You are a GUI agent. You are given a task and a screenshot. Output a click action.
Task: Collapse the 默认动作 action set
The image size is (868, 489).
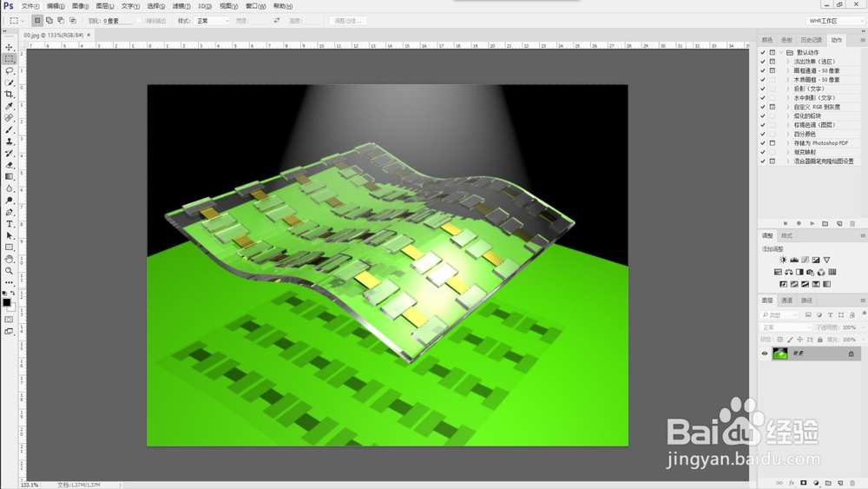click(781, 52)
